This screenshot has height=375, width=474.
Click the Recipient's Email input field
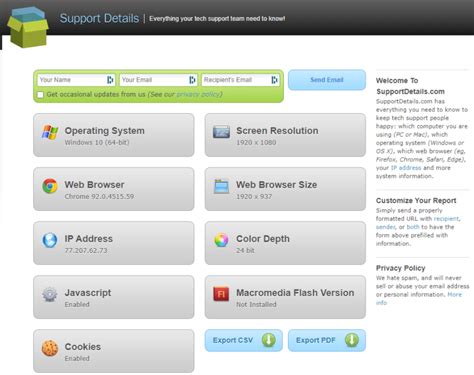click(241, 80)
